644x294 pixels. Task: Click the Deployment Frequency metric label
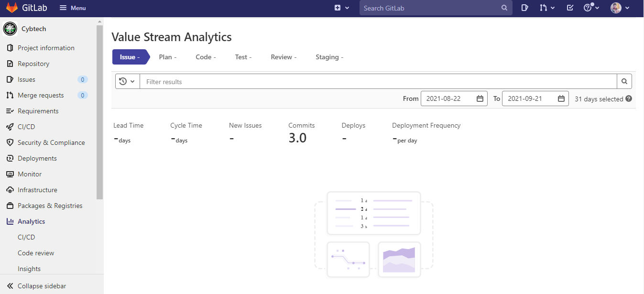click(x=426, y=125)
